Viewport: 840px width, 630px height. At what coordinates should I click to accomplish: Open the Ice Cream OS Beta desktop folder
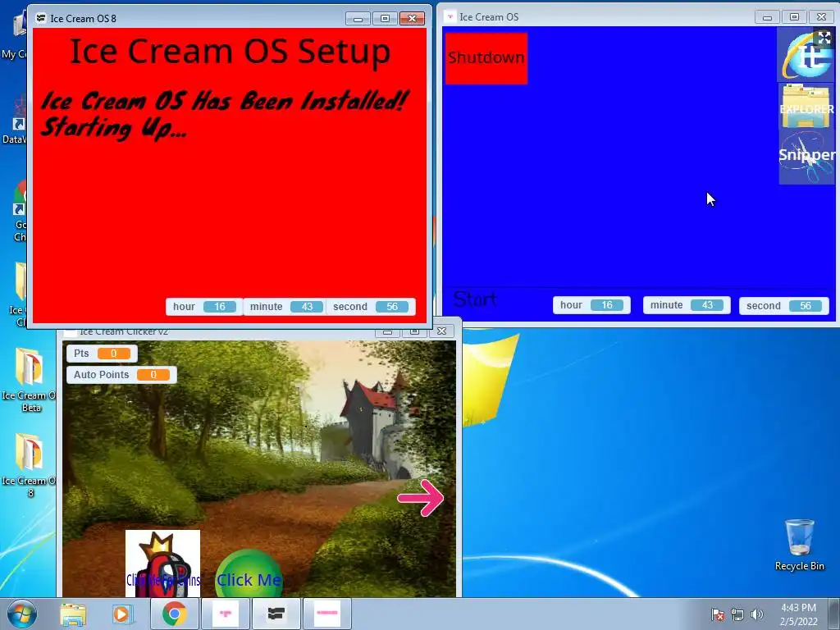(30, 379)
